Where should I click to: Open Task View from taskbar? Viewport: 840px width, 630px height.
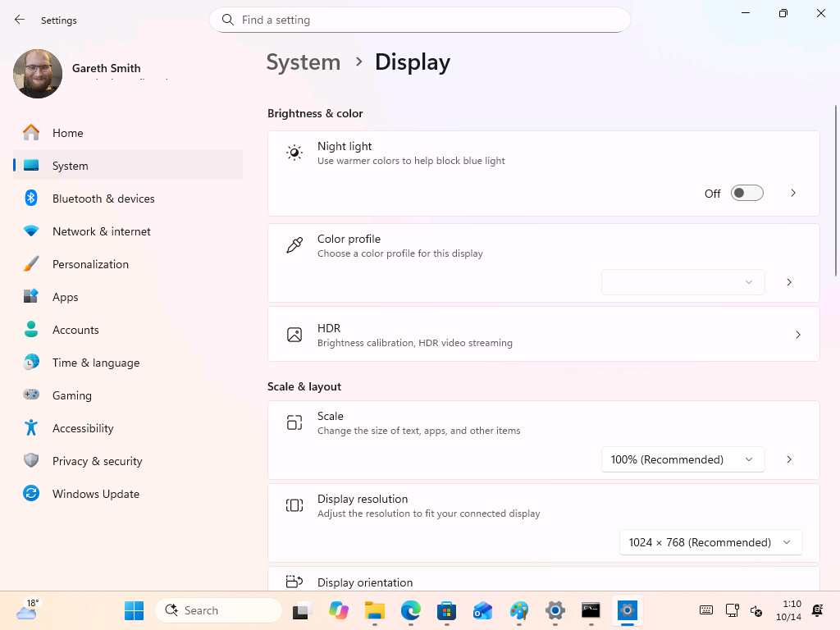click(302, 610)
